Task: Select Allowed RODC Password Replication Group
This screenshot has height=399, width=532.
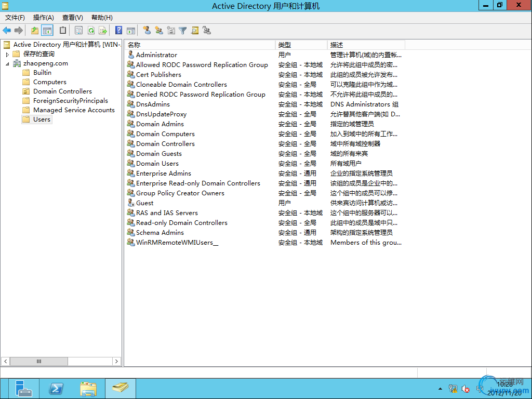Action: coord(202,65)
